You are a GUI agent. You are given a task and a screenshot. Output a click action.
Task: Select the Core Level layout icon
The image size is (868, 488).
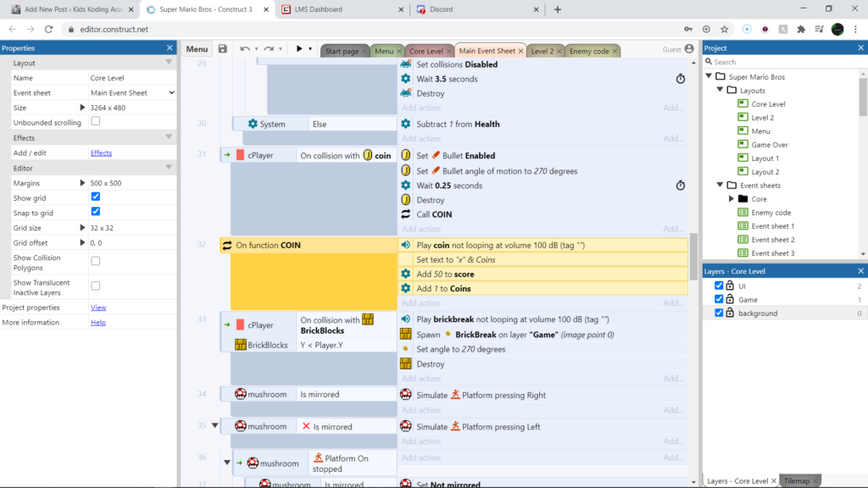[x=743, y=103]
